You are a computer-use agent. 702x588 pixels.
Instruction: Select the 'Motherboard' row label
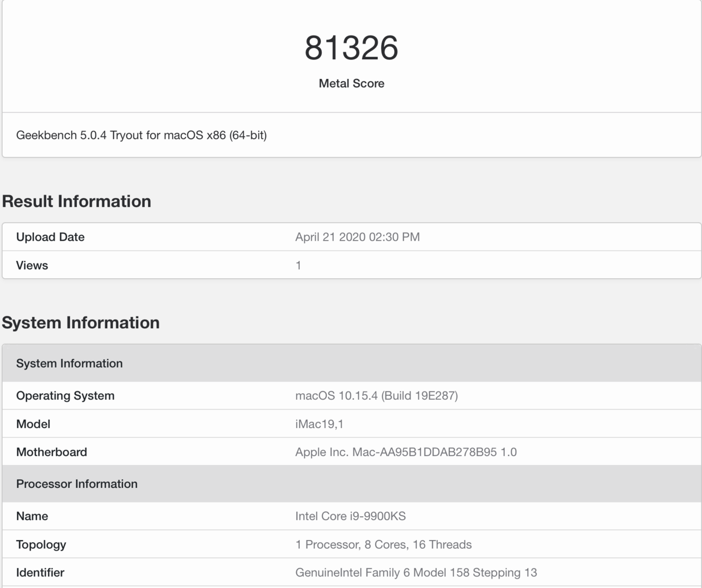(52, 452)
